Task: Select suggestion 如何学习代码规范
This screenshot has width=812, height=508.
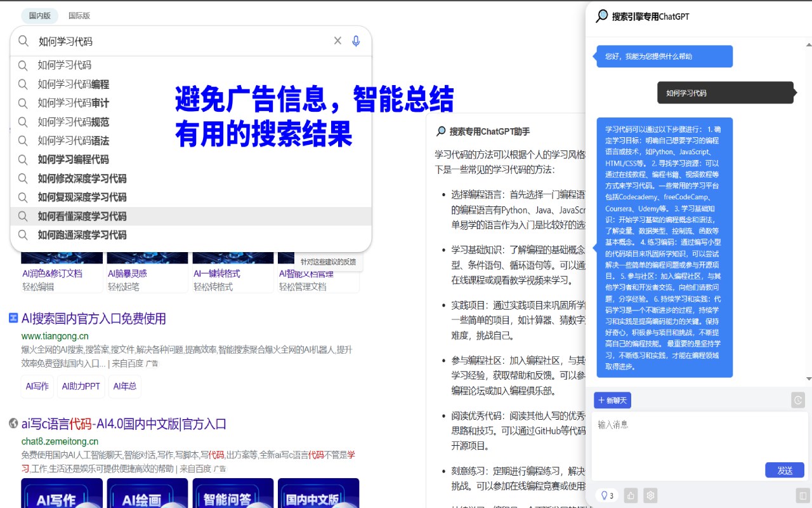Action: coord(191,122)
